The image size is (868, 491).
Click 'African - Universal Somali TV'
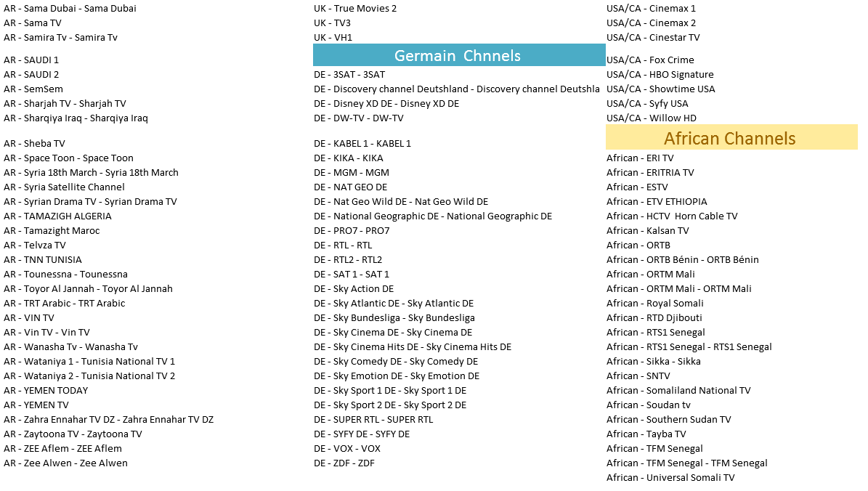click(x=671, y=477)
